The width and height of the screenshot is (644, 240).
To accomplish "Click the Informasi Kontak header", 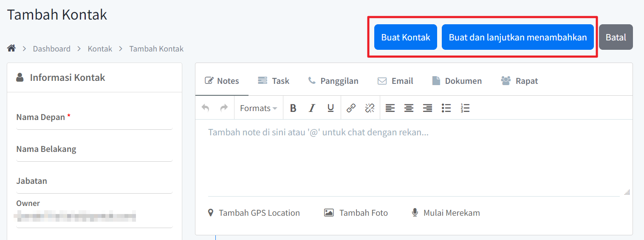I will pos(67,77).
